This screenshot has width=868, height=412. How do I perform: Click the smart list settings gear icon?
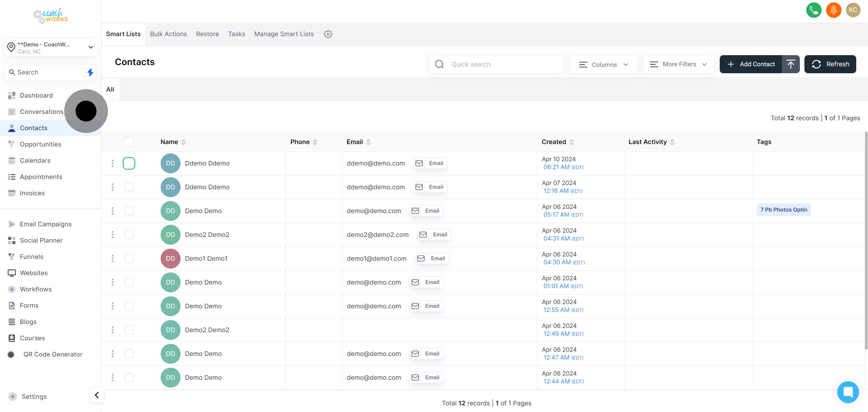328,34
